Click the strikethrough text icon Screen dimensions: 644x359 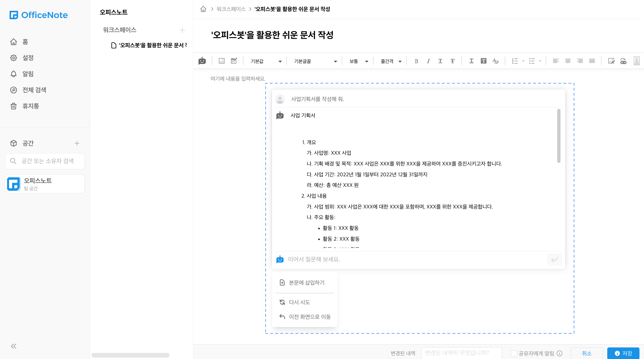452,61
